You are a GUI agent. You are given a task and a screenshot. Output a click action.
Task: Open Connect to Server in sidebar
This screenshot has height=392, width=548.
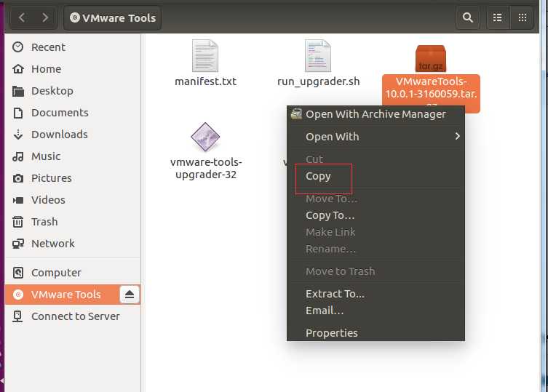click(x=72, y=316)
